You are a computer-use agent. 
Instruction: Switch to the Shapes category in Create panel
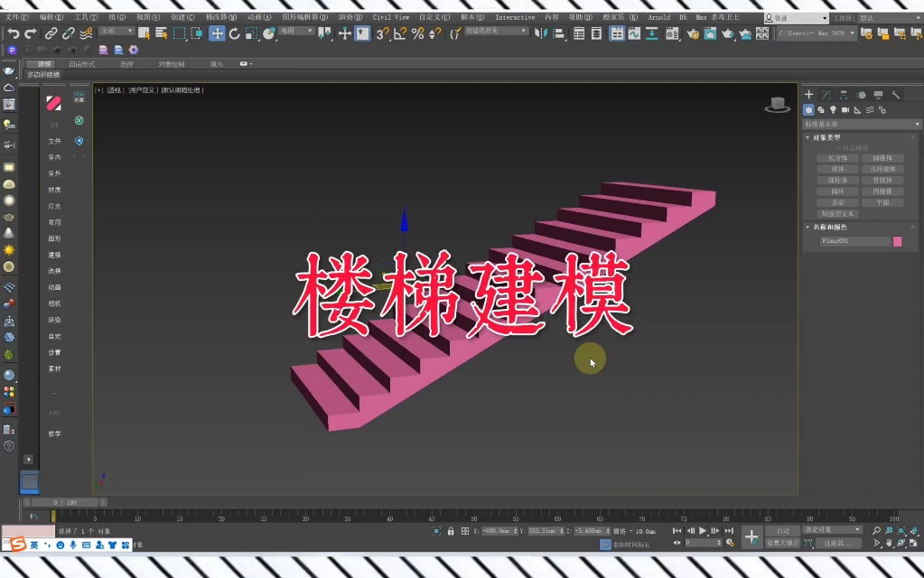click(821, 109)
